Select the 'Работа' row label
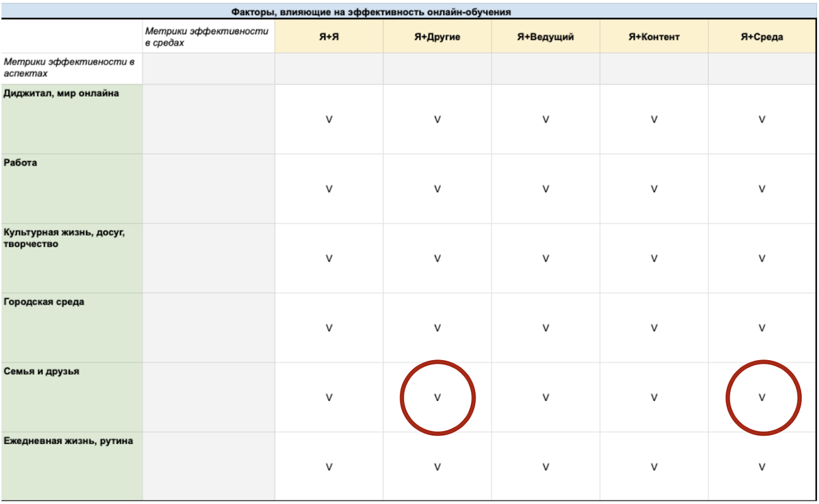The image size is (819, 504). pos(72,189)
